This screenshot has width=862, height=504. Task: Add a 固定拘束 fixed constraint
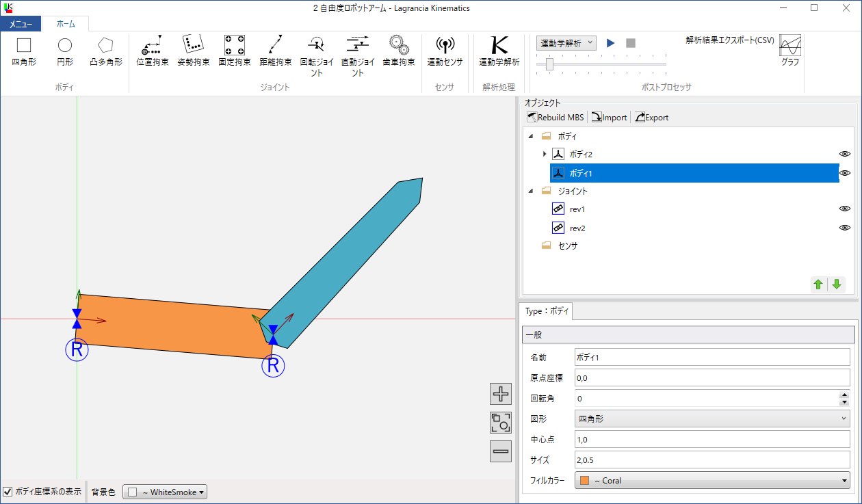pyautogui.click(x=234, y=51)
